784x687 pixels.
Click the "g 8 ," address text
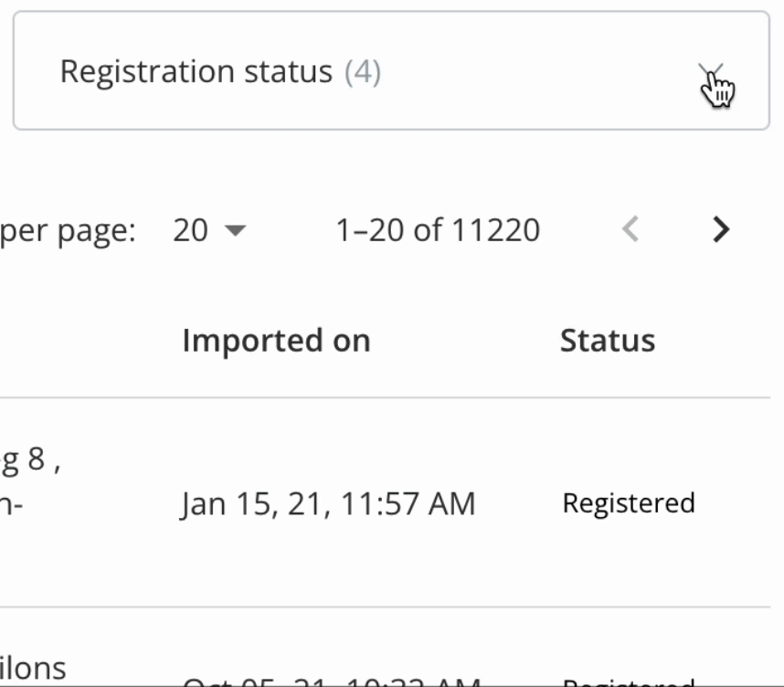click(x=30, y=460)
